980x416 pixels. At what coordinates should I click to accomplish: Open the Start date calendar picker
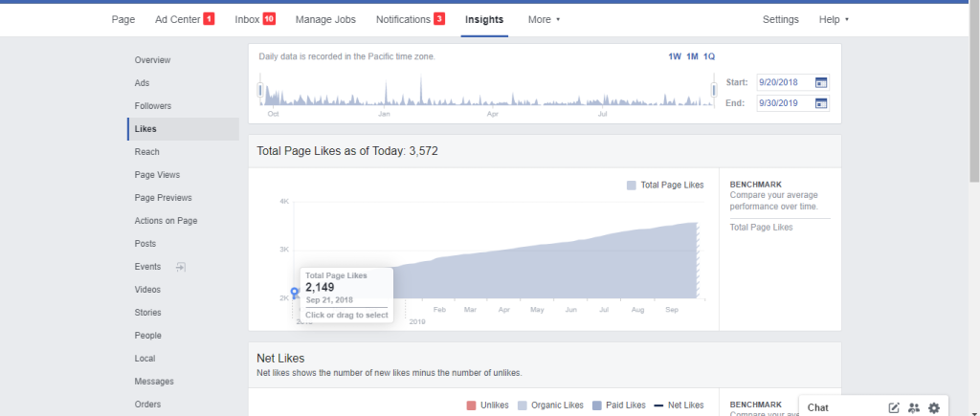tap(820, 83)
